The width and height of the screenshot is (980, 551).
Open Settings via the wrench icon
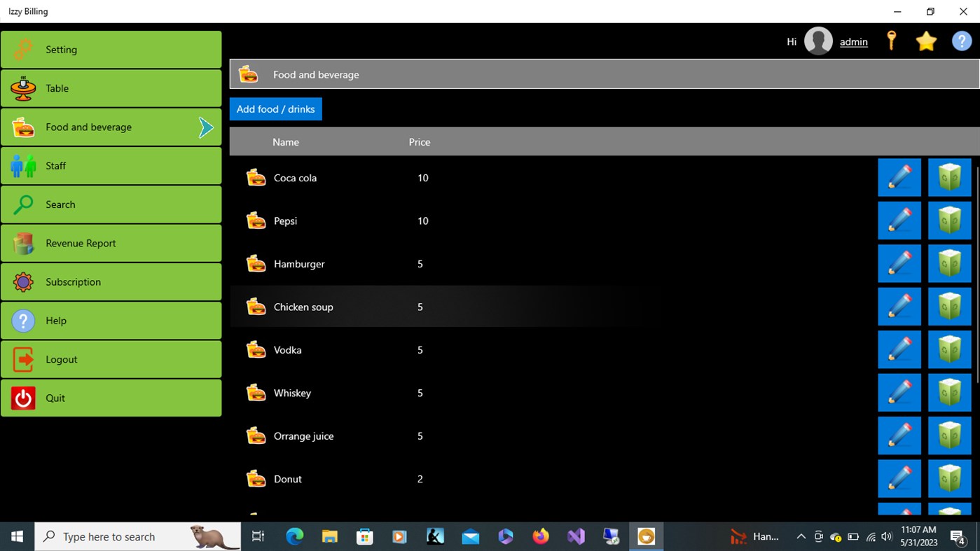pos(23,49)
